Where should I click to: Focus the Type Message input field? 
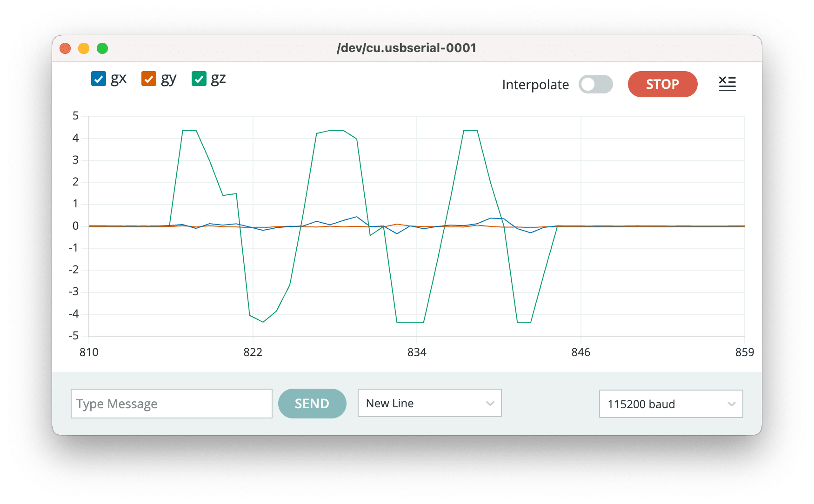coord(171,404)
